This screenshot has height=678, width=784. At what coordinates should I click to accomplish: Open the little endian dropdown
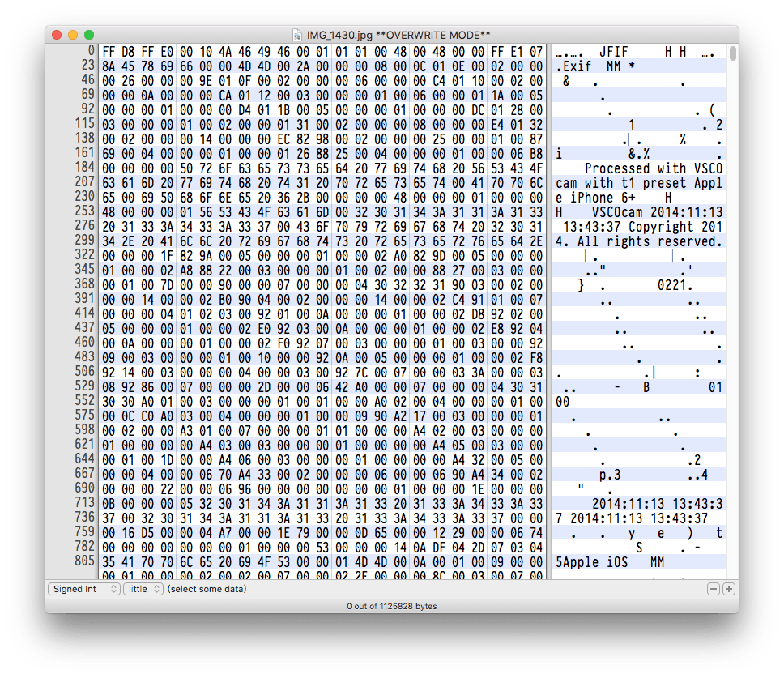[143, 589]
